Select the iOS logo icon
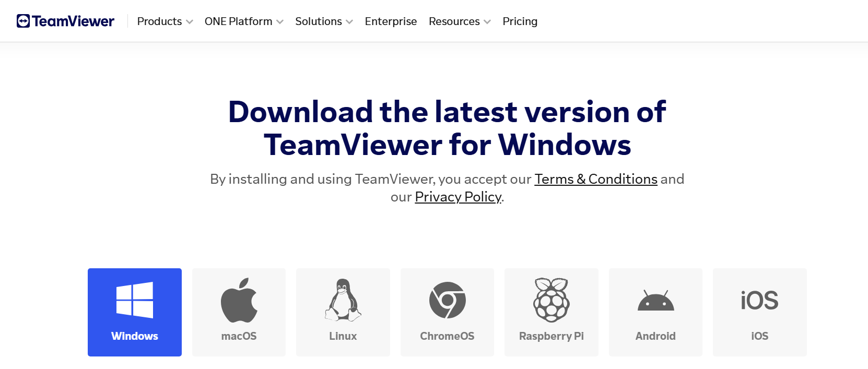Screen dimensions: 868x369 coord(759,300)
